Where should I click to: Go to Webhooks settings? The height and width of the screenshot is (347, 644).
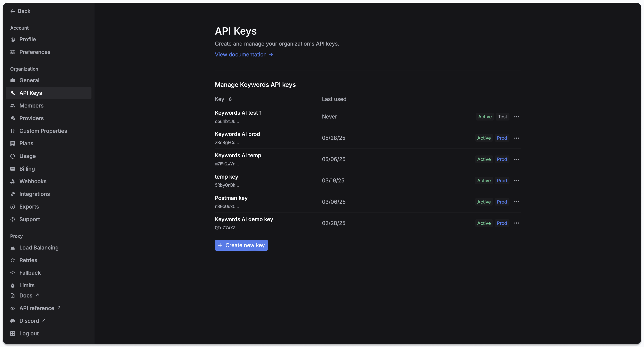coord(48,181)
